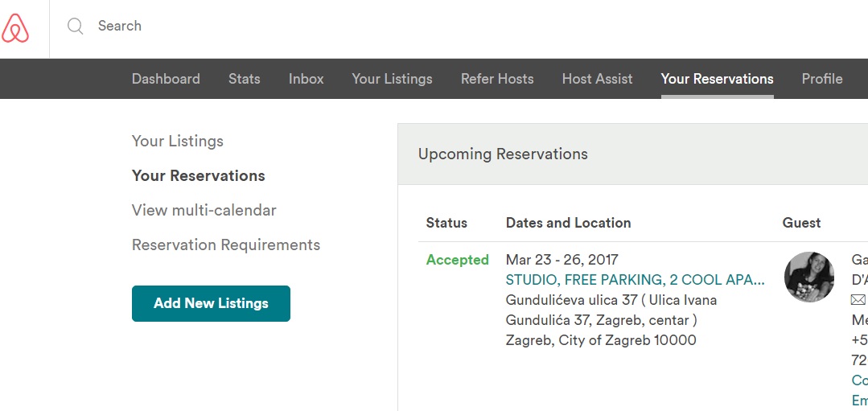
Task: Select the Your Reservations top navigation tab
Action: pyautogui.click(x=717, y=79)
